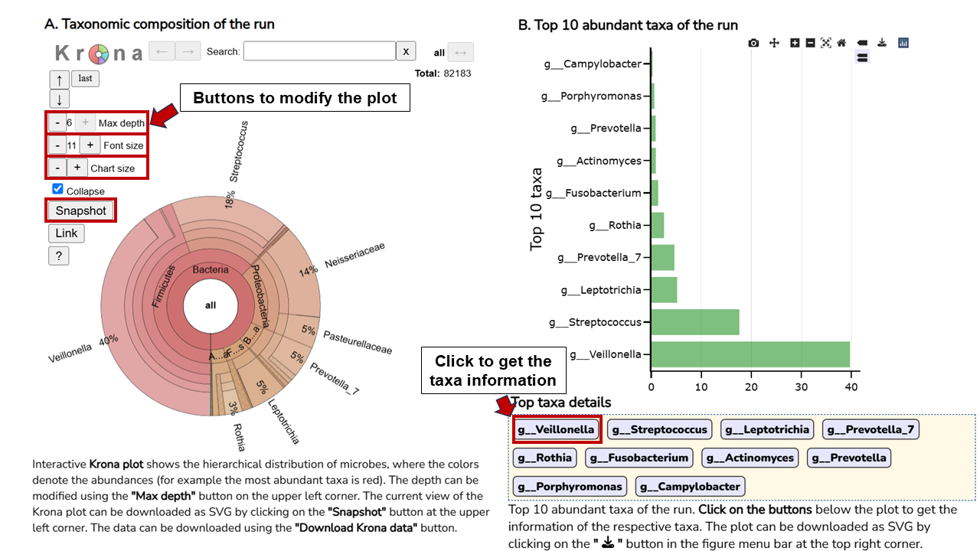Click the Krona Link button
The image size is (980, 551).
pyautogui.click(x=67, y=233)
